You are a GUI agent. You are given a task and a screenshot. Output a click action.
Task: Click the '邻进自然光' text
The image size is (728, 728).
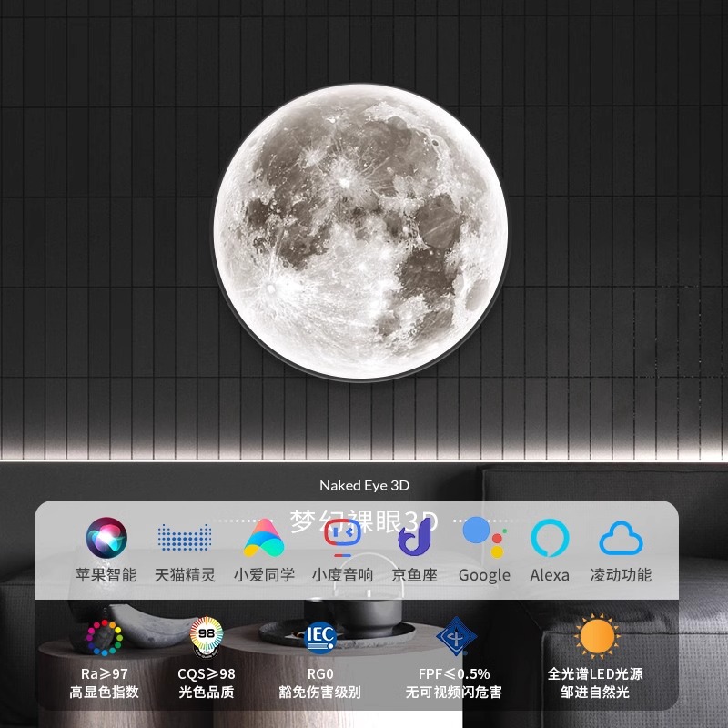[595, 692]
